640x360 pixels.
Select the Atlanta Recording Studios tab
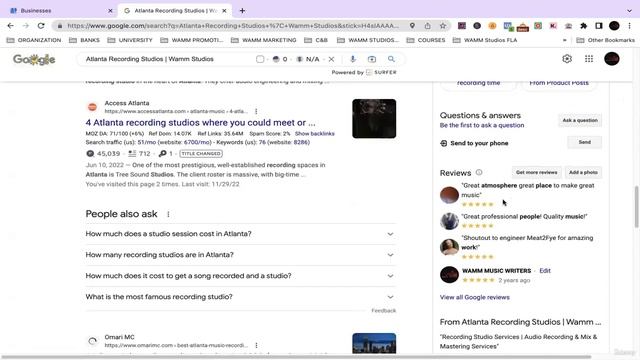pyautogui.click(x=175, y=11)
